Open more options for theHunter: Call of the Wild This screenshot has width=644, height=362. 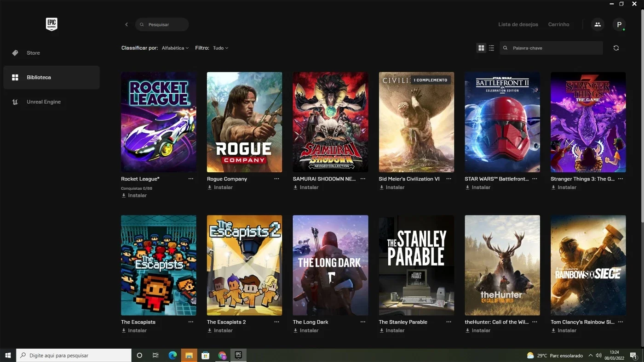[535, 322]
